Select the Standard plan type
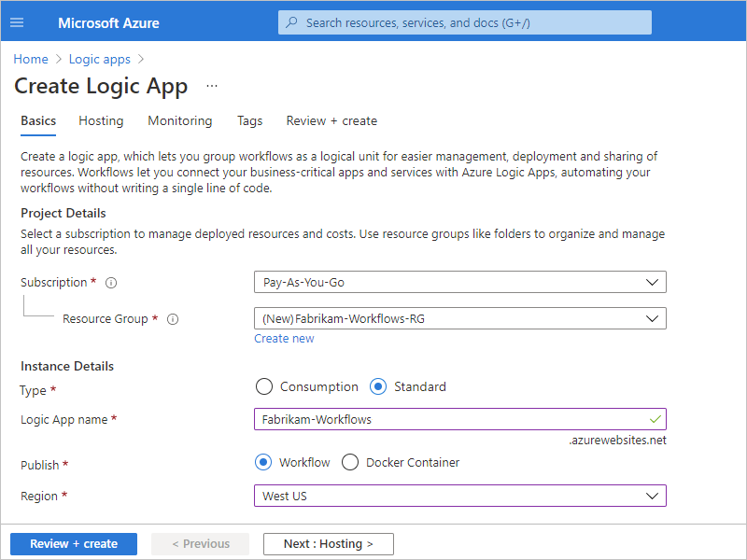The width and height of the screenshot is (747, 560). tap(379, 386)
